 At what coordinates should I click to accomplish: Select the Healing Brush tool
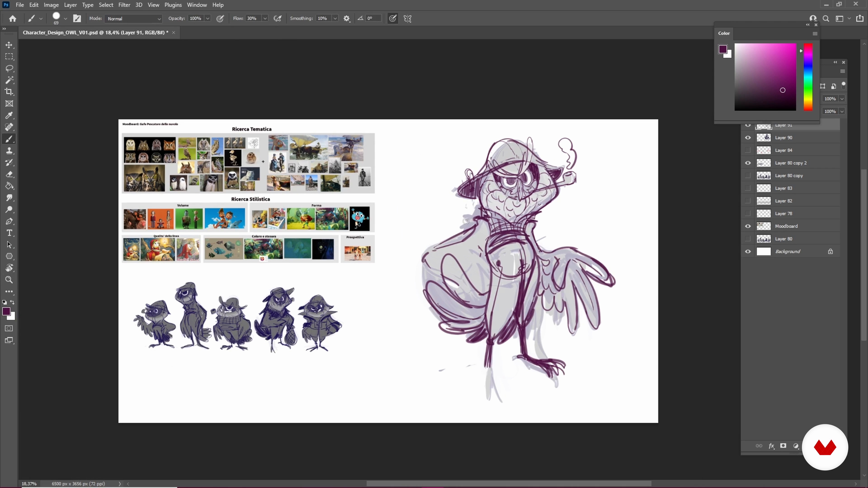pyautogui.click(x=9, y=127)
